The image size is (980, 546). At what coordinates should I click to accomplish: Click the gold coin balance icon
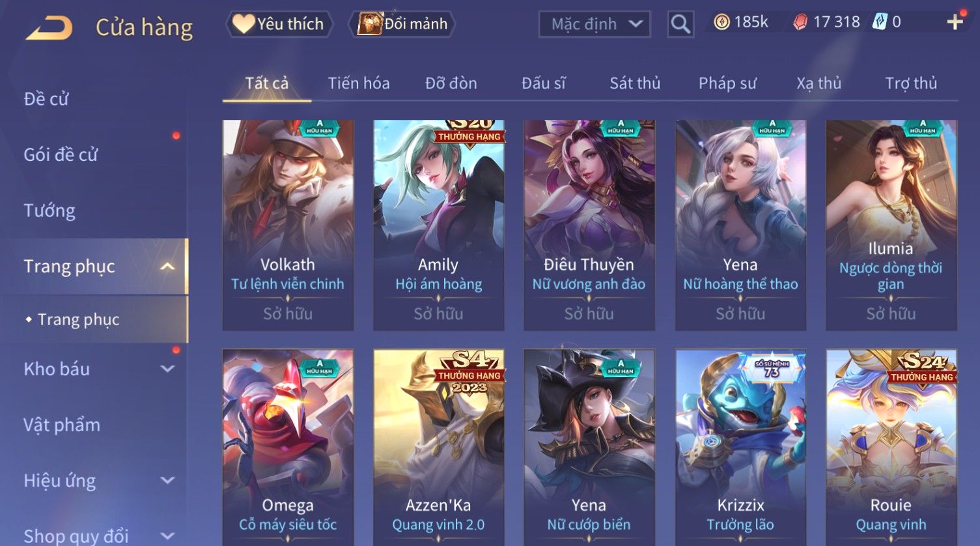tap(721, 23)
